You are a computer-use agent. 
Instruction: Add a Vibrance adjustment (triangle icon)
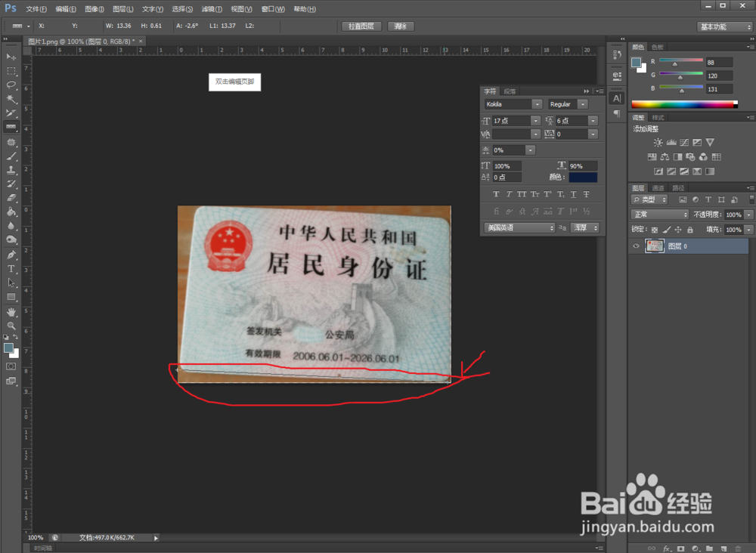point(710,142)
